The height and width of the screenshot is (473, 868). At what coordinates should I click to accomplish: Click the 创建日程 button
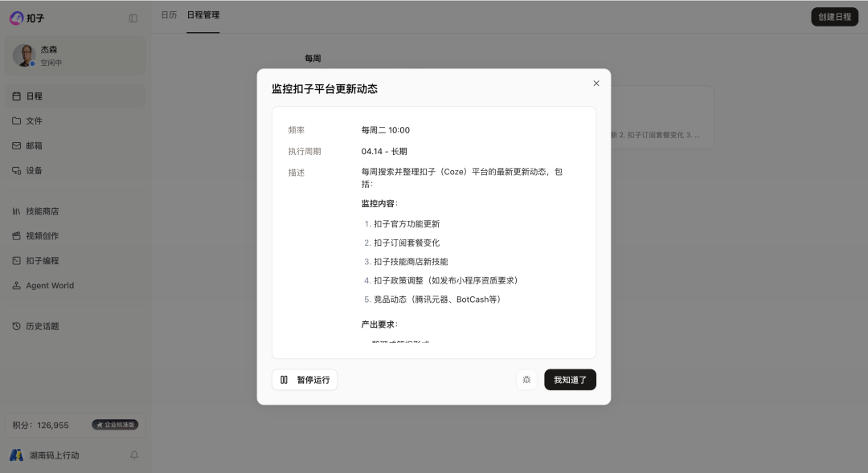(x=834, y=17)
